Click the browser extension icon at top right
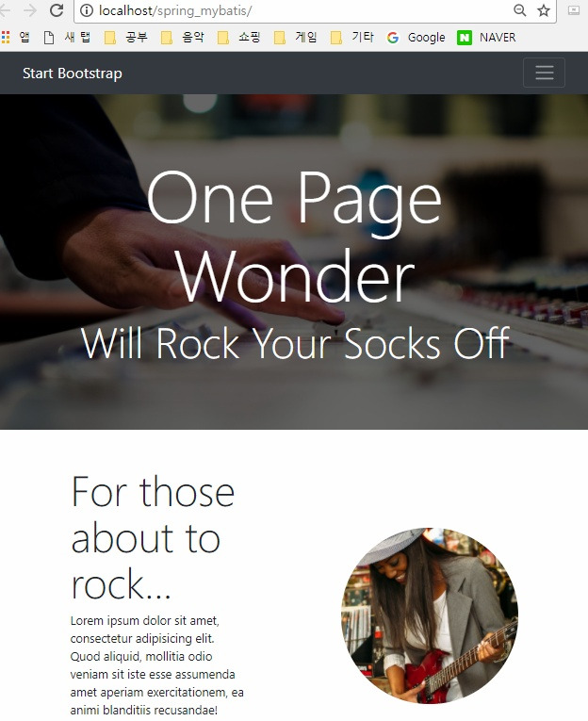 click(x=574, y=10)
